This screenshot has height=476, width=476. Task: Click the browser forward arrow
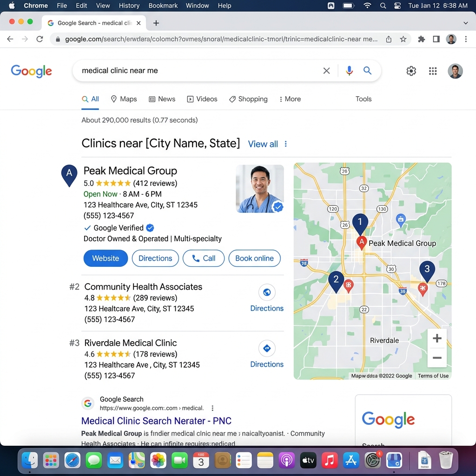click(x=25, y=39)
